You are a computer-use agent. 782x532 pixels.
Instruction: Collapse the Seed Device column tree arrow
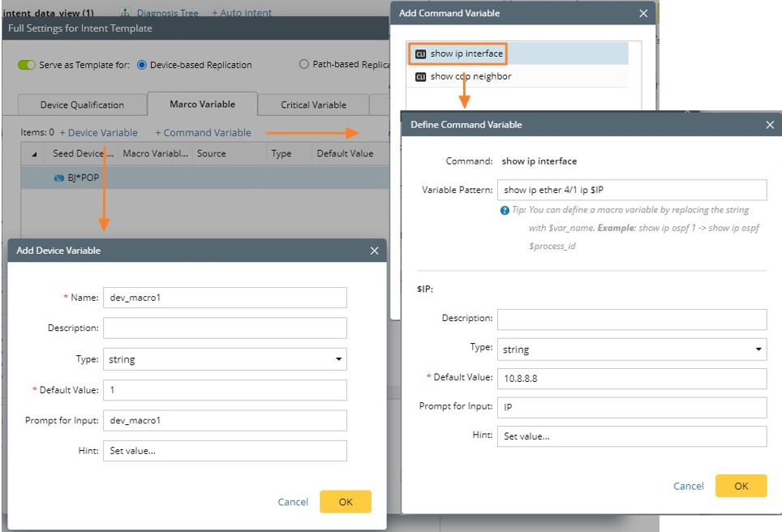[x=34, y=154]
